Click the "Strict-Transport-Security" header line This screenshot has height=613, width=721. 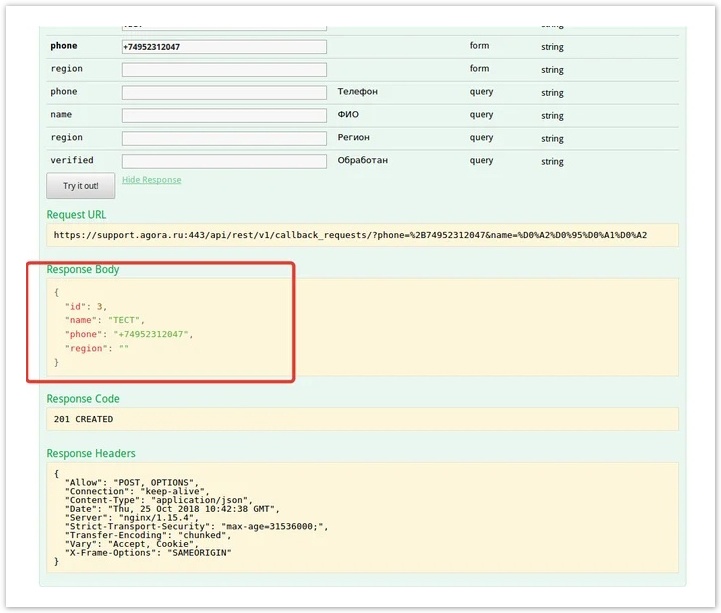196,527
